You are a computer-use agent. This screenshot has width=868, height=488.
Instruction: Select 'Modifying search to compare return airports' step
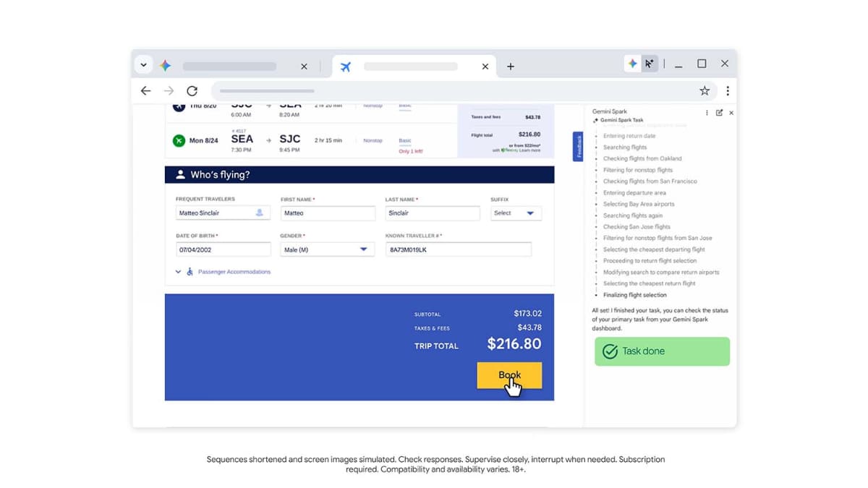tap(661, 273)
